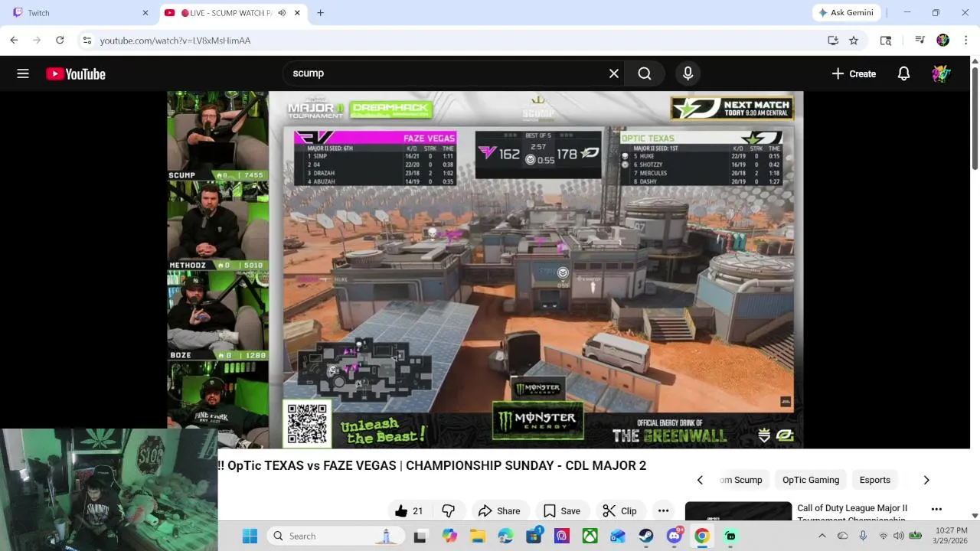Start voice search with the microphone
980x551 pixels.
688,73
